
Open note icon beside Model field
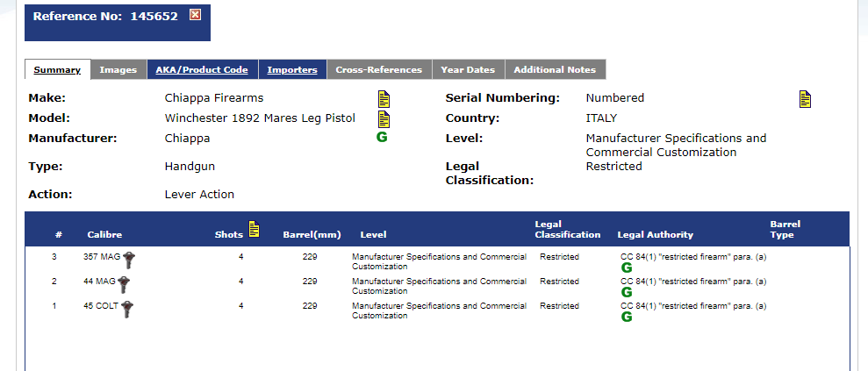pos(384,118)
